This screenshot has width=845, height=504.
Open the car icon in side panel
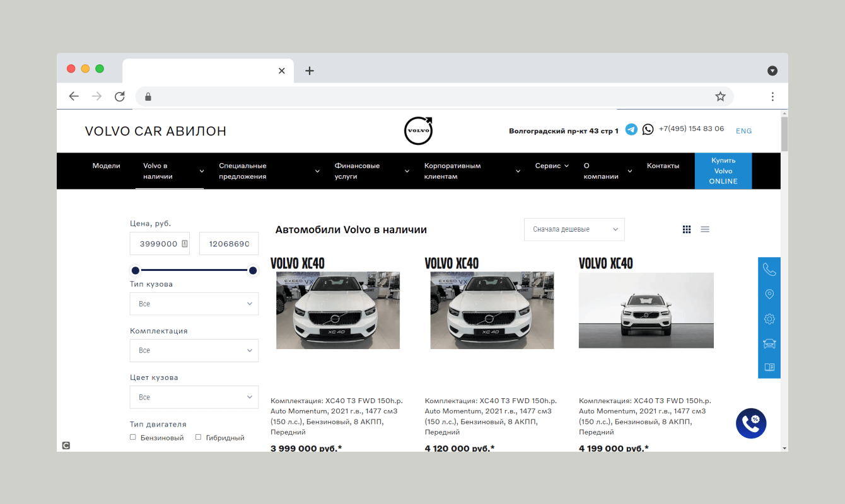pos(769,343)
